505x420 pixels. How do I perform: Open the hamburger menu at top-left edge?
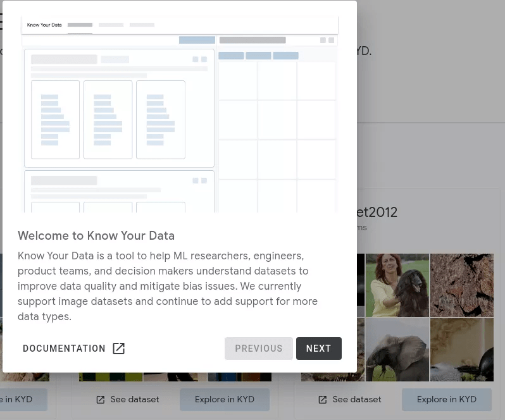(x=2, y=22)
